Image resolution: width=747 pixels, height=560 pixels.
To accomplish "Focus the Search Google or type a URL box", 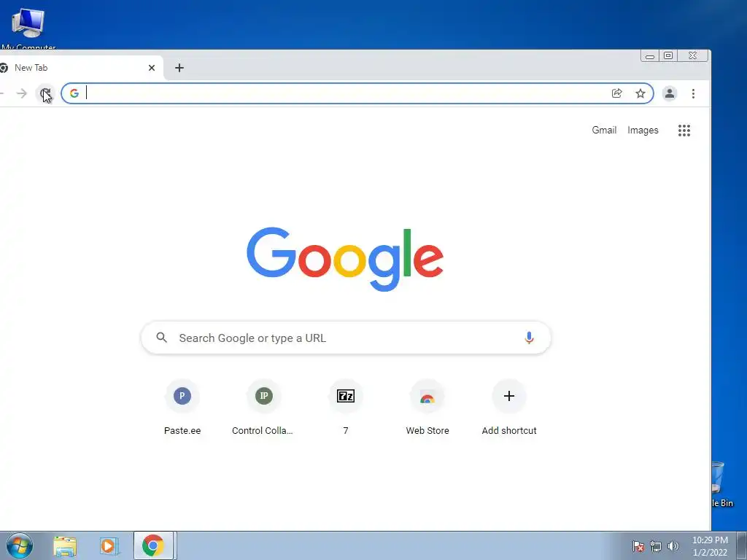I will 346,338.
